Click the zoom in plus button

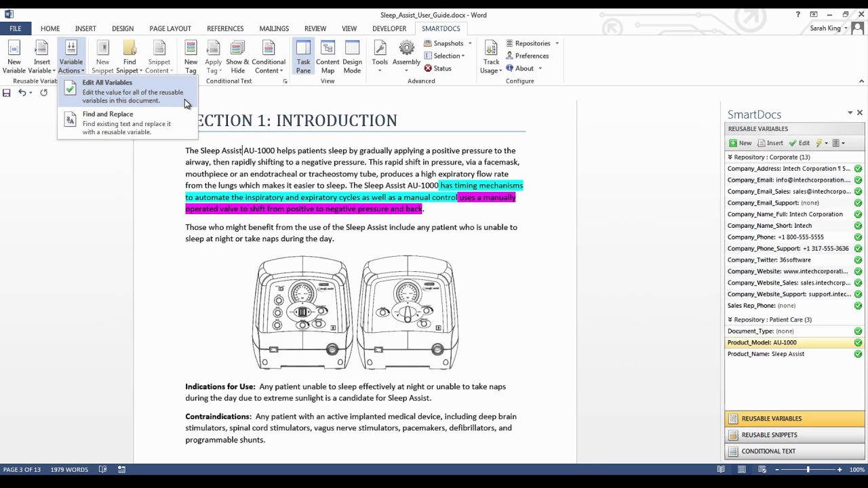coord(840,469)
